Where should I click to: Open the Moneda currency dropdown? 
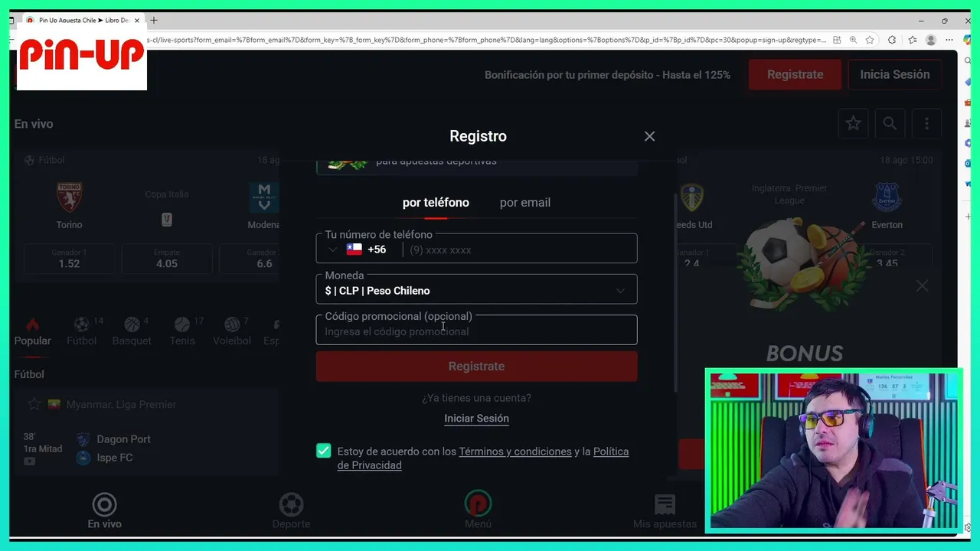pyautogui.click(x=476, y=290)
